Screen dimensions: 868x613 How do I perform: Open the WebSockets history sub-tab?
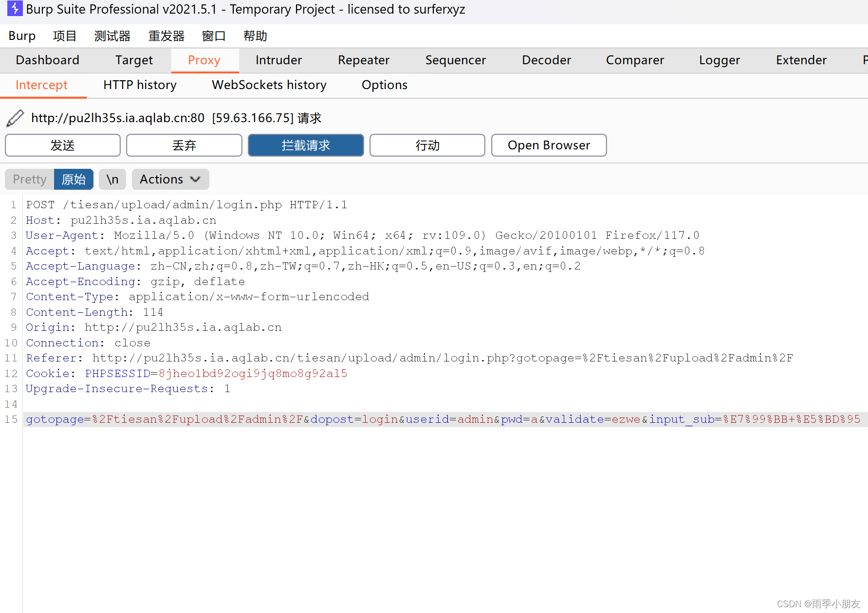pos(269,85)
